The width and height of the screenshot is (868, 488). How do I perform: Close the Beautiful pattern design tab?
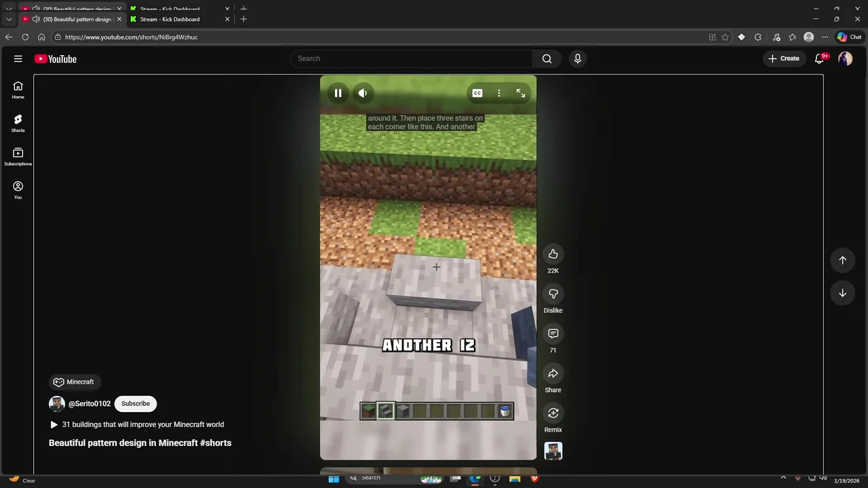[x=119, y=19]
